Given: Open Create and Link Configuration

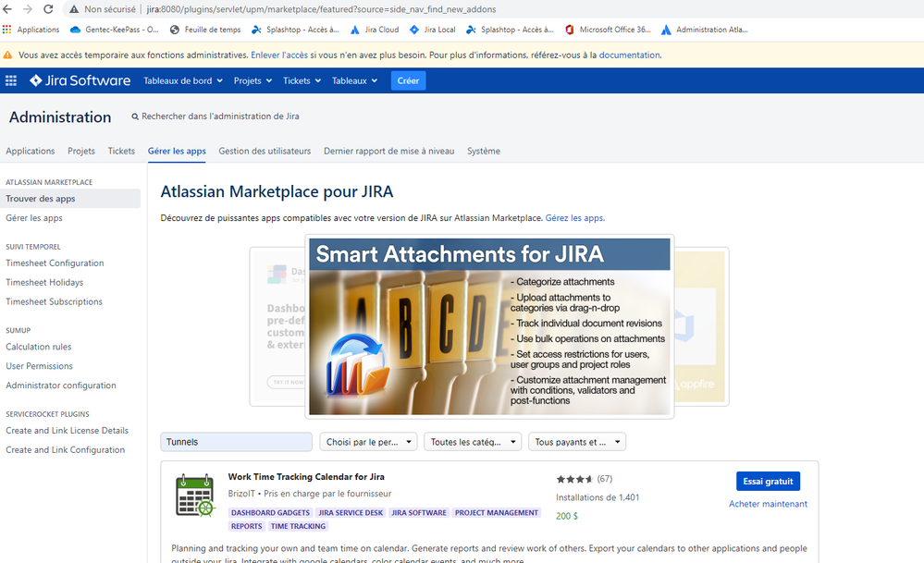Looking at the screenshot, I should (66, 450).
